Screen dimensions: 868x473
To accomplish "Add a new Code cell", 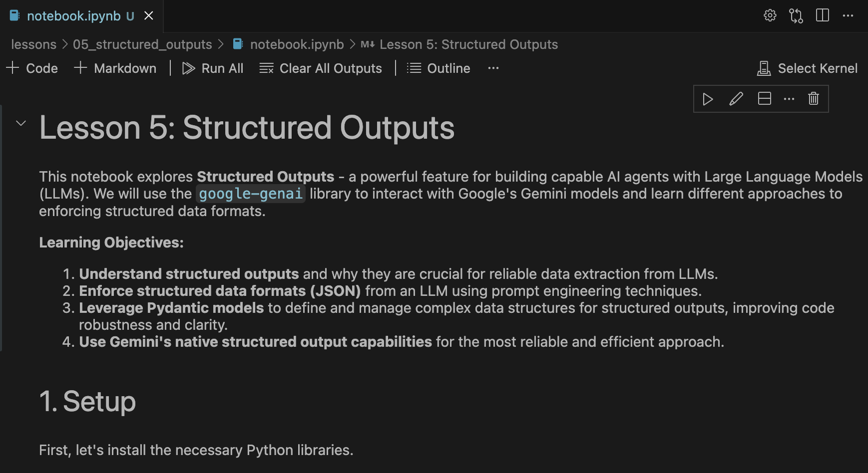I will pos(32,68).
